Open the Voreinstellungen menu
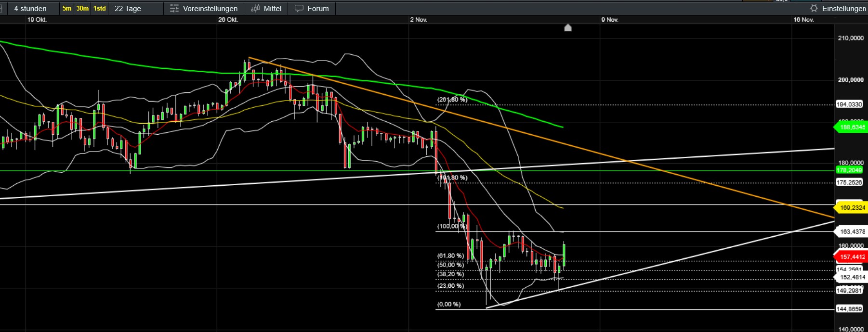The image size is (868, 332). 210,9
